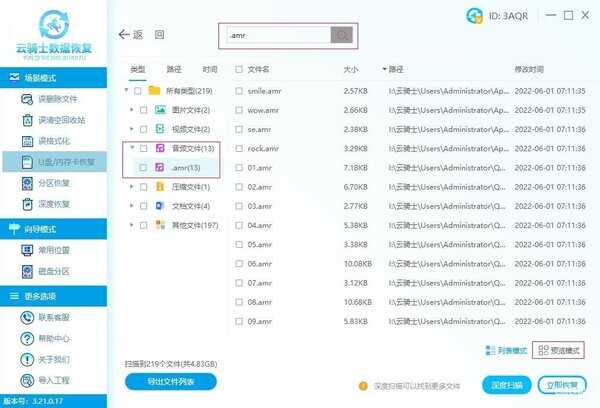Tick the 09.amr checkbox

click(x=239, y=322)
